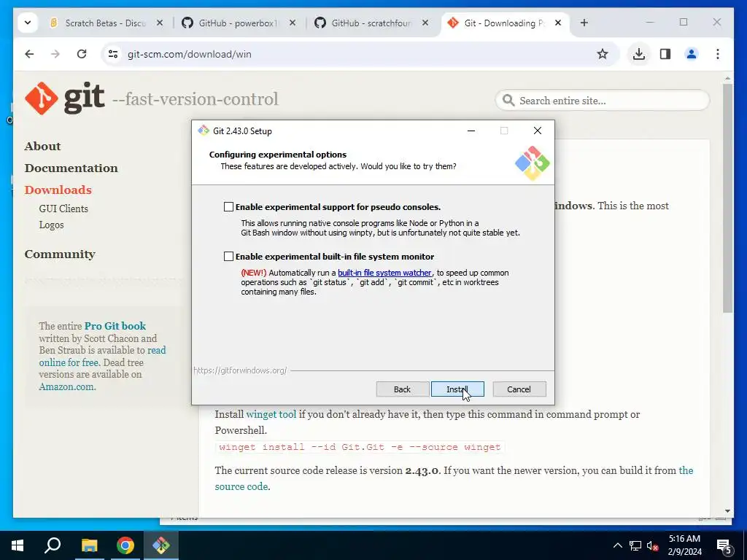Enable experimental support for pseudo consoles checkbox
The image size is (747, 560).
[x=228, y=206]
